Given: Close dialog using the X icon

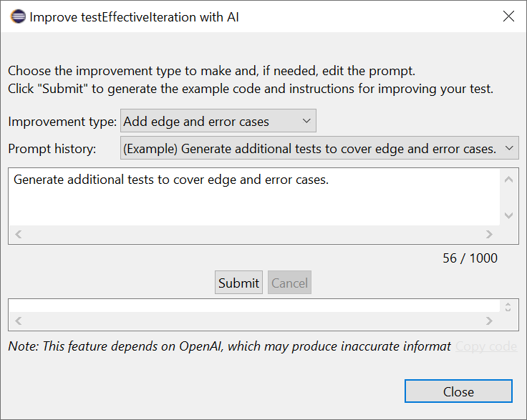Looking at the screenshot, I should point(508,16).
